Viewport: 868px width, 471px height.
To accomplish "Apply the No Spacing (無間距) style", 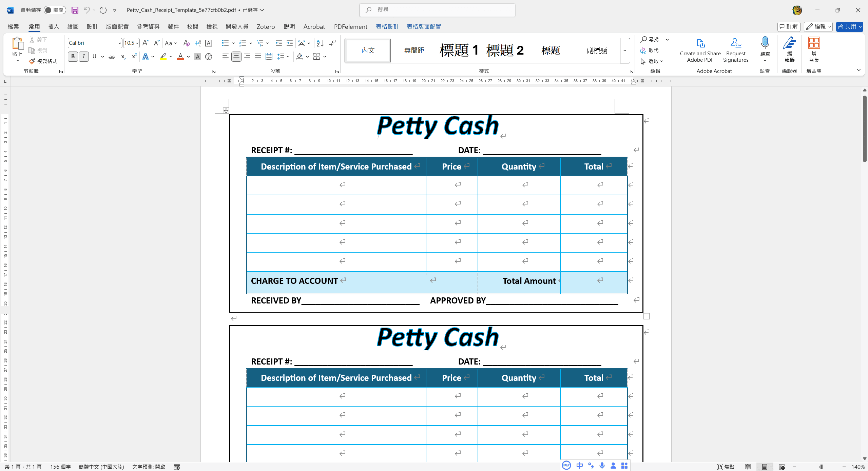I will pos(414,51).
